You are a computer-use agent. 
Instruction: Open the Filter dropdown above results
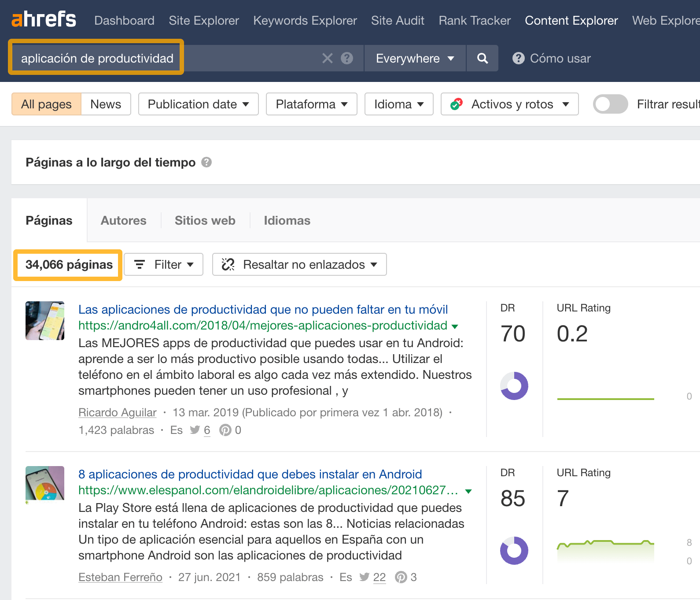pos(164,264)
